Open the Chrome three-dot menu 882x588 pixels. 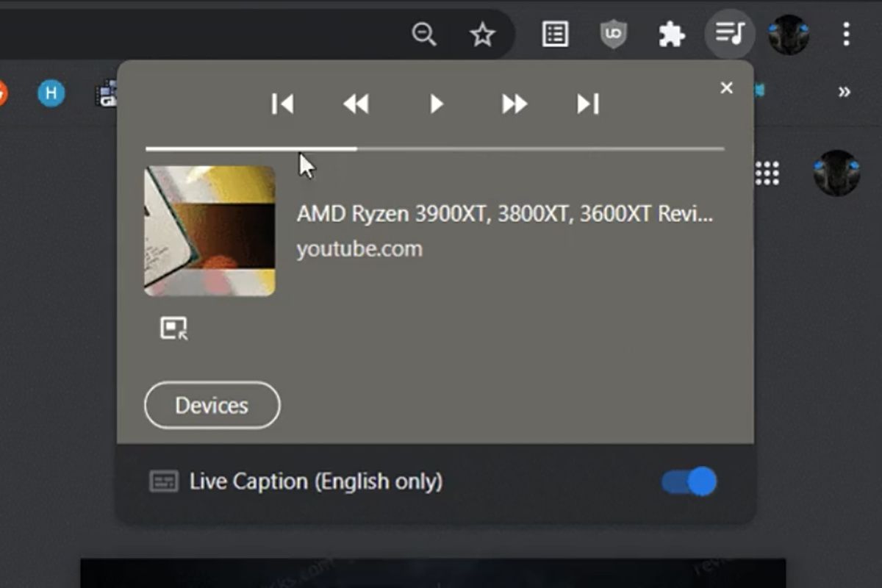847,34
